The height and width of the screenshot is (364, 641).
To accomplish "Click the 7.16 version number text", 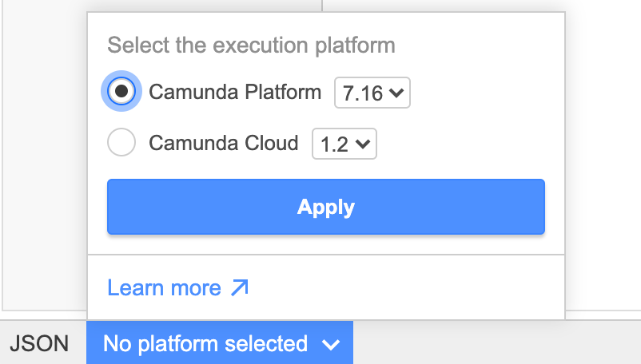I will 362,93.
